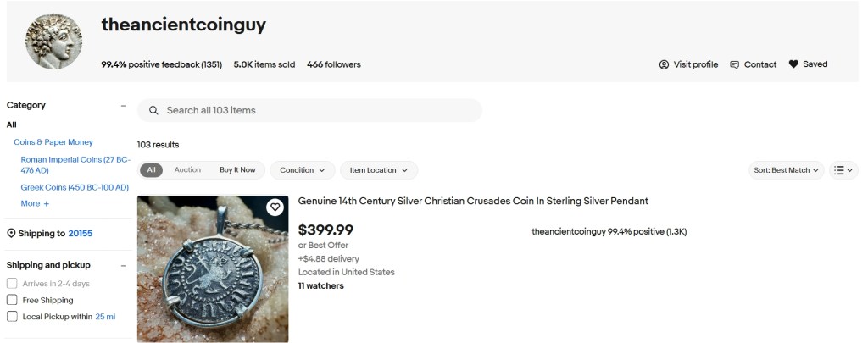Viewport: 868px width, 343px height.
Task: Open the list view options icon
Action: [843, 170]
